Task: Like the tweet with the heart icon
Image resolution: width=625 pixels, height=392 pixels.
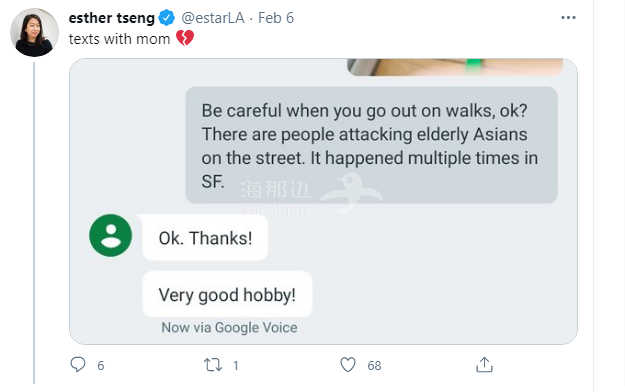Action: (x=348, y=365)
